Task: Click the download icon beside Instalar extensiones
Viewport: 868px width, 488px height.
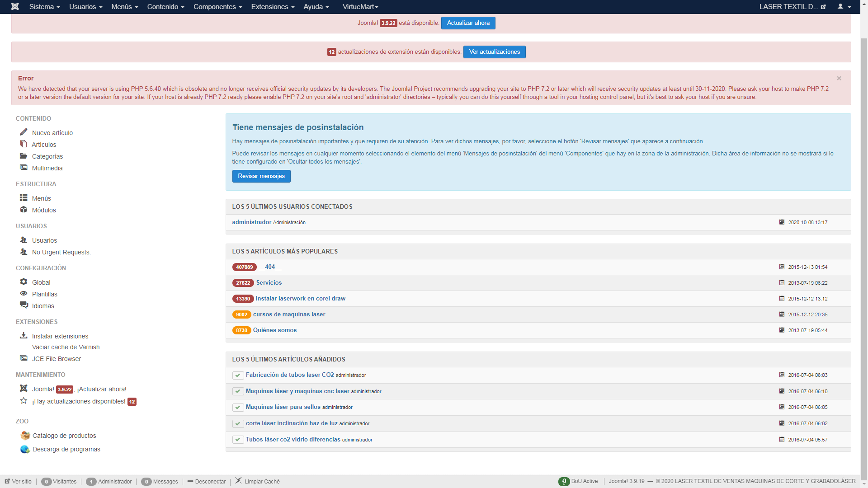Action: (24, 335)
